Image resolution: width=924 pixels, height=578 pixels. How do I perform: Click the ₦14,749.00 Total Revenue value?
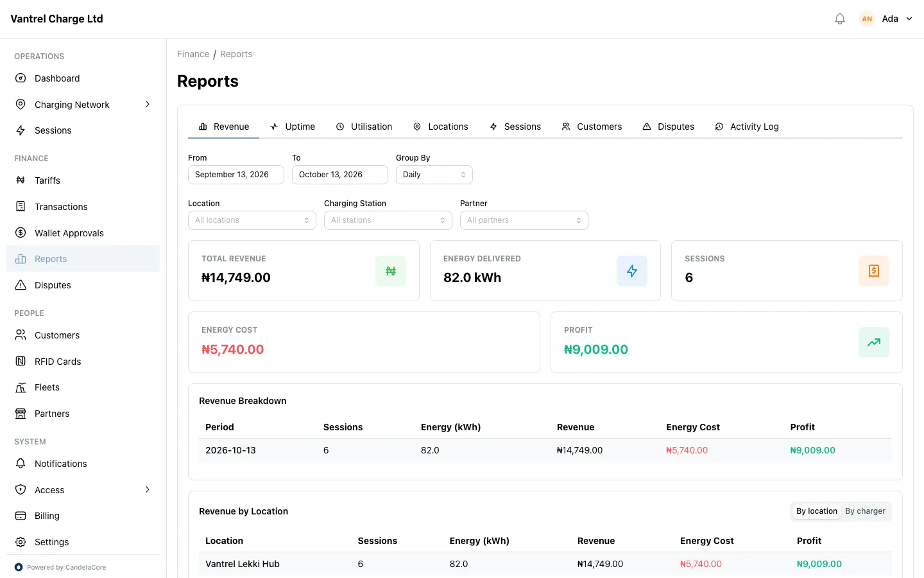(236, 277)
